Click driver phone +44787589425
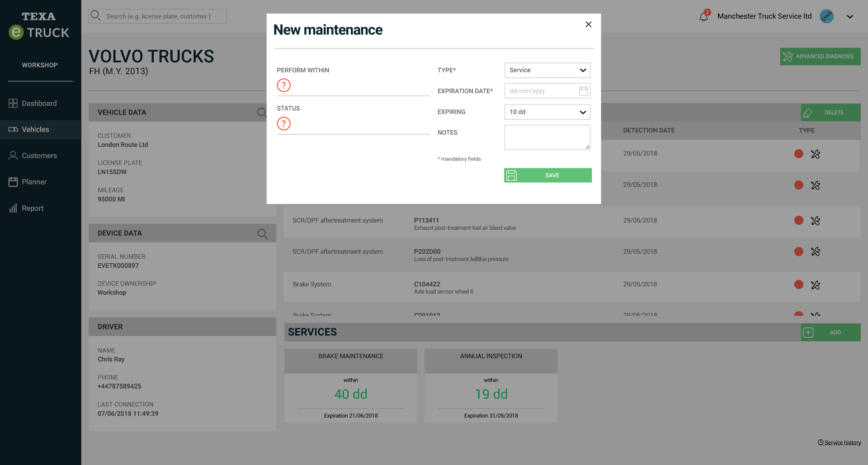Image resolution: width=868 pixels, height=465 pixels. point(119,386)
